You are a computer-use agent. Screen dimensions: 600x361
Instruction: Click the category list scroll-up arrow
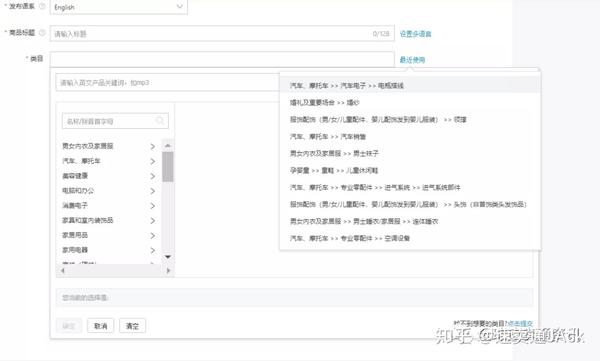click(x=168, y=145)
